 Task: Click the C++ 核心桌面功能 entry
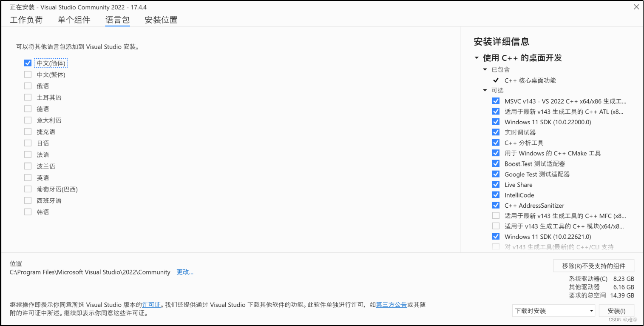pyautogui.click(x=530, y=80)
